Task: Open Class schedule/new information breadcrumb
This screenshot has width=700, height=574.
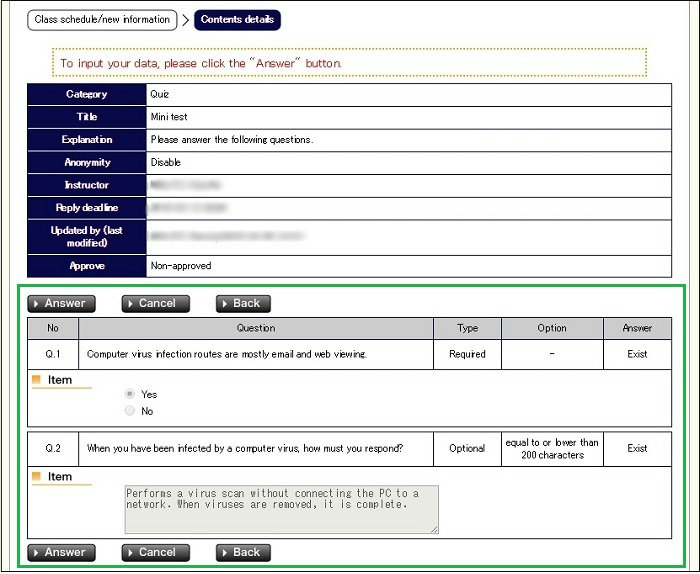Action: pyautogui.click(x=102, y=19)
